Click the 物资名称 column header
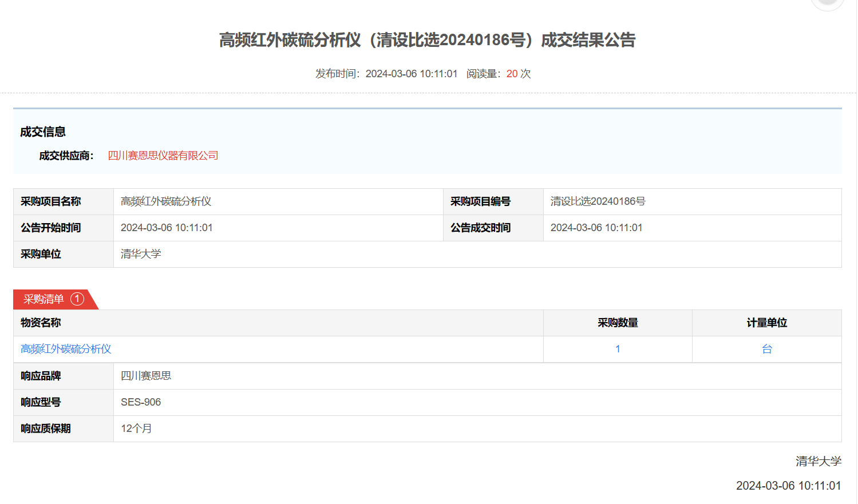Viewport: 858px width, 504px height. [41, 323]
